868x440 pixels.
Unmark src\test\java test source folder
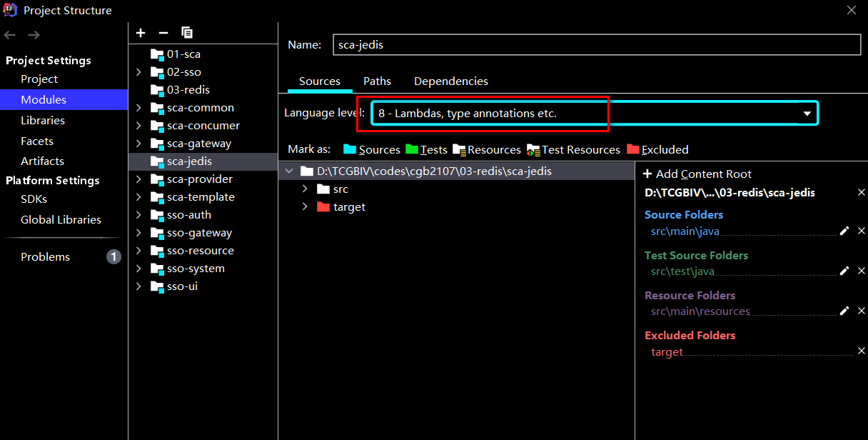(x=861, y=271)
